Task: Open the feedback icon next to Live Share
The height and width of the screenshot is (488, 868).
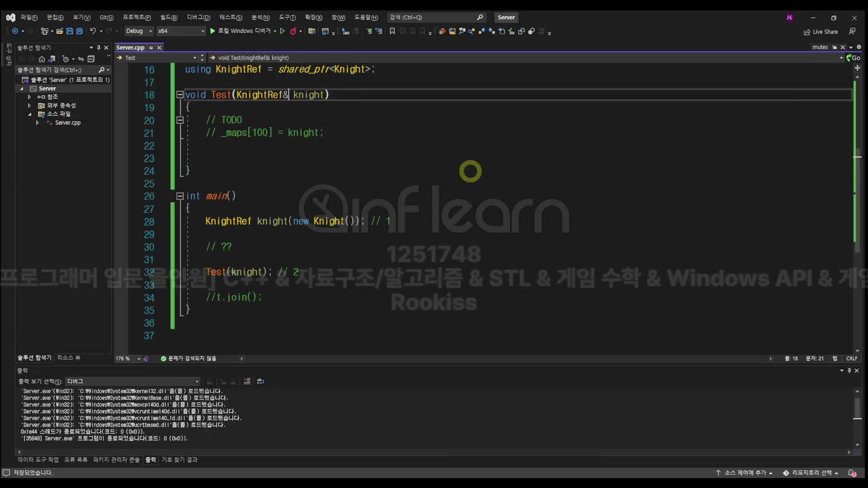Action: tap(852, 32)
